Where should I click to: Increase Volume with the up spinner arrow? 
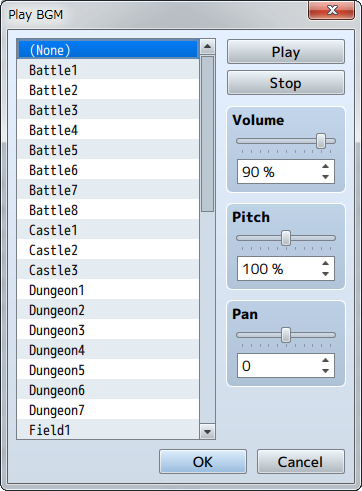click(x=325, y=167)
